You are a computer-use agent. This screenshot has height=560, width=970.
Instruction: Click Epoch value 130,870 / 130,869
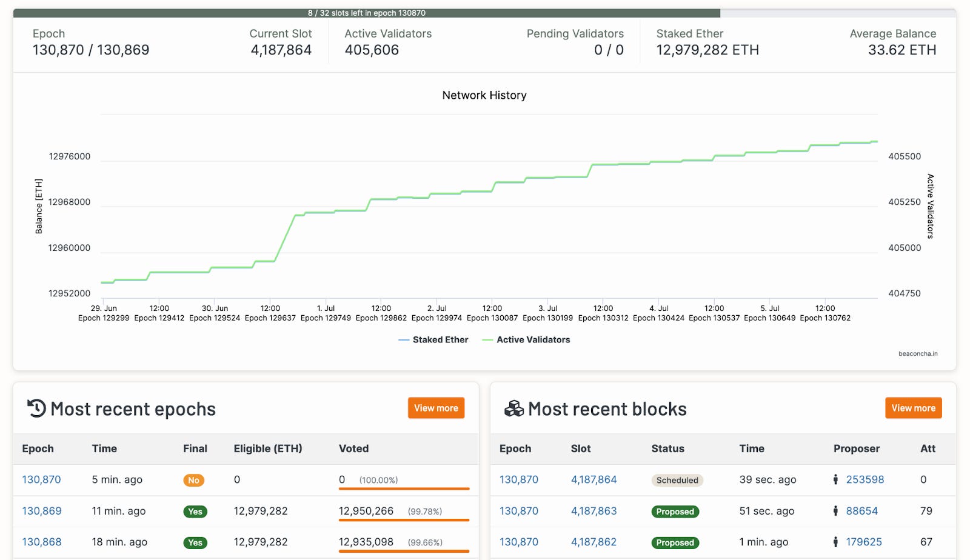point(91,50)
